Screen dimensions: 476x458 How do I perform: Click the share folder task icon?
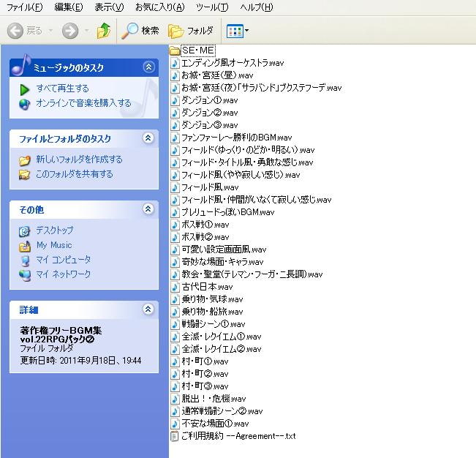[x=25, y=175]
